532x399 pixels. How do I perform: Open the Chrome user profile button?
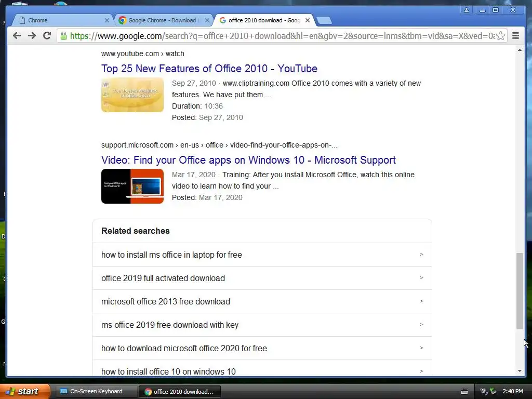[x=467, y=10]
